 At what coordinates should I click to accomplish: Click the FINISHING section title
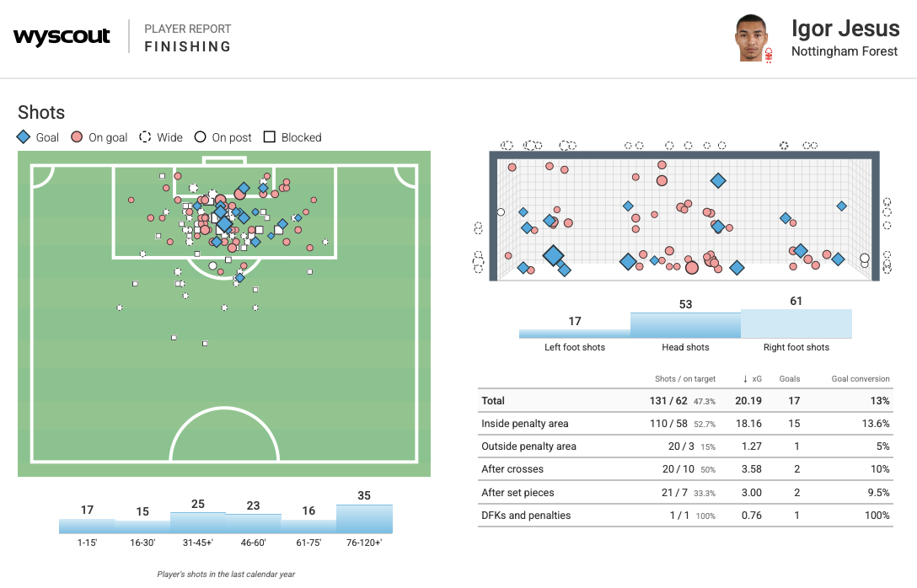tap(187, 47)
